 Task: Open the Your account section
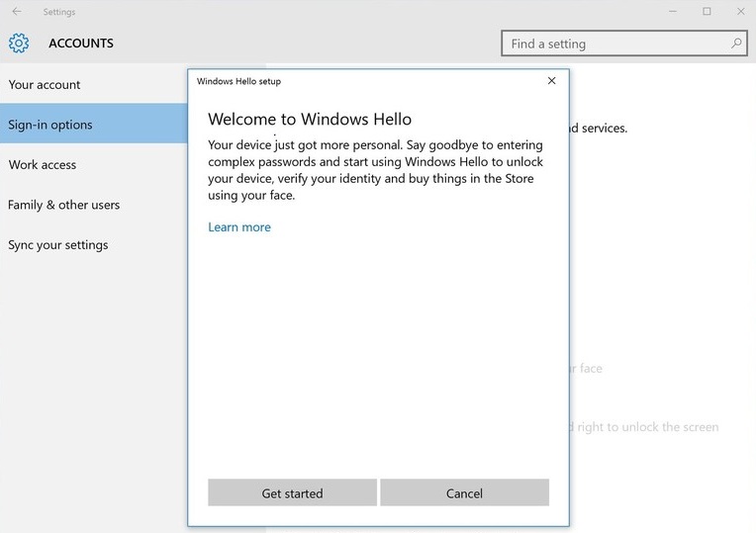[x=94, y=84]
